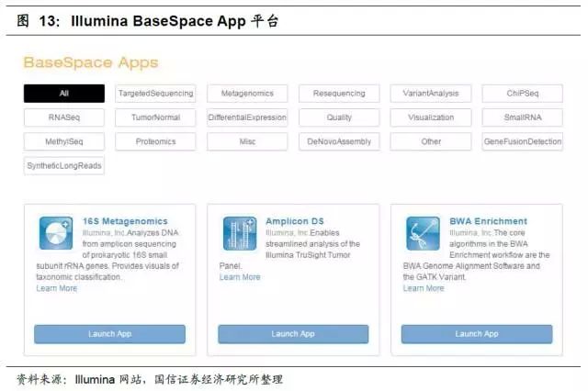Filter by GeneFusionDetection category
This screenshot has width=588, height=391.
(x=522, y=142)
